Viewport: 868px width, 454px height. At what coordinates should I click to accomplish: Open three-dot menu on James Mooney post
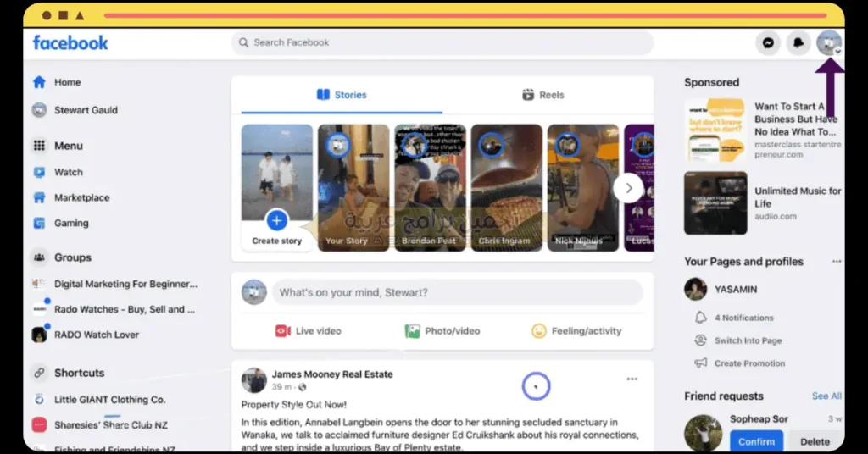pos(632,379)
